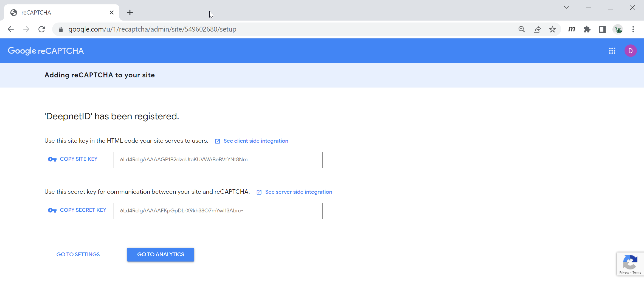The width and height of the screenshot is (644, 281).
Task: Open the Extensions puzzle menu
Action: tap(587, 29)
